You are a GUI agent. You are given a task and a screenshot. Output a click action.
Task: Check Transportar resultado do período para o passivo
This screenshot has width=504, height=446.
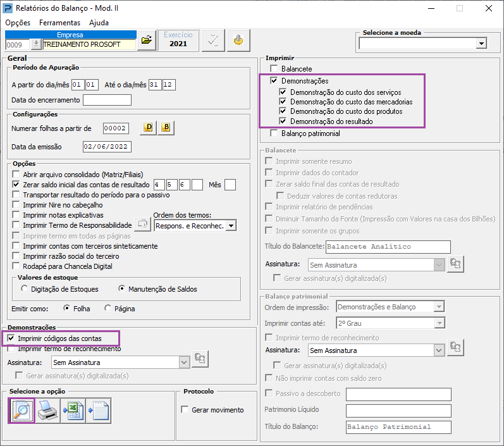(16, 195)
